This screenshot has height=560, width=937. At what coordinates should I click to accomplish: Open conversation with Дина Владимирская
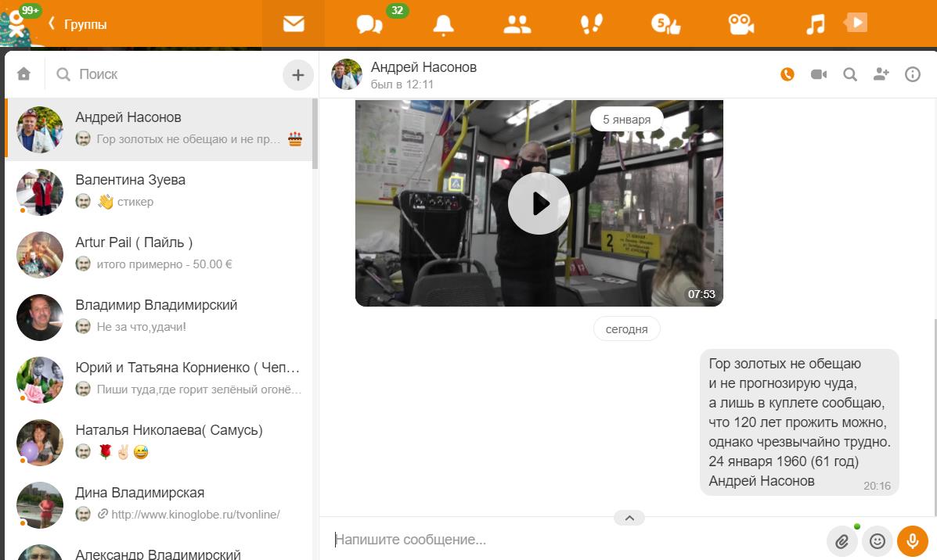point(158,505)
